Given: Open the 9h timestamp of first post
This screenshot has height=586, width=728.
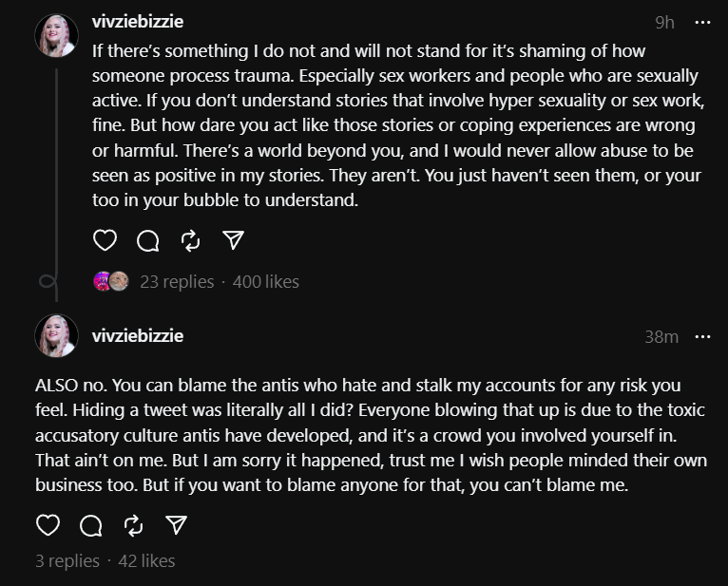Looking at the screenshot, I should [x=664, y=22].
